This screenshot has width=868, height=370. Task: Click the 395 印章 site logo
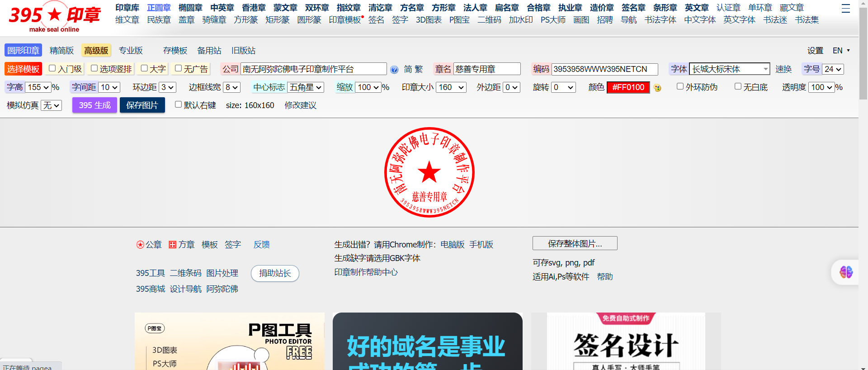[54, 18]
